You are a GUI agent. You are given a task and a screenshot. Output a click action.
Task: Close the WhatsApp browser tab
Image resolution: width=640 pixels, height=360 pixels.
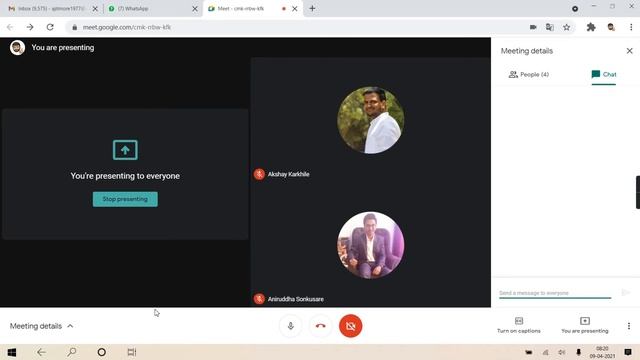195,8
